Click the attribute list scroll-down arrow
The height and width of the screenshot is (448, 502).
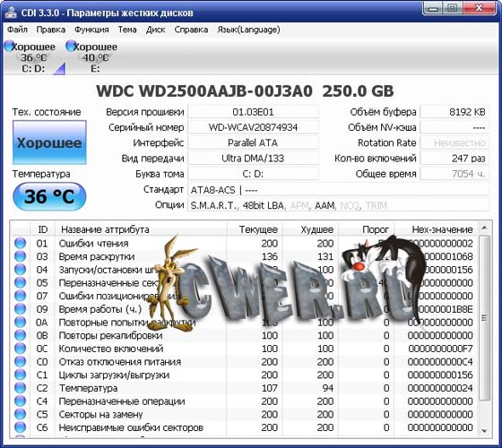484,431
